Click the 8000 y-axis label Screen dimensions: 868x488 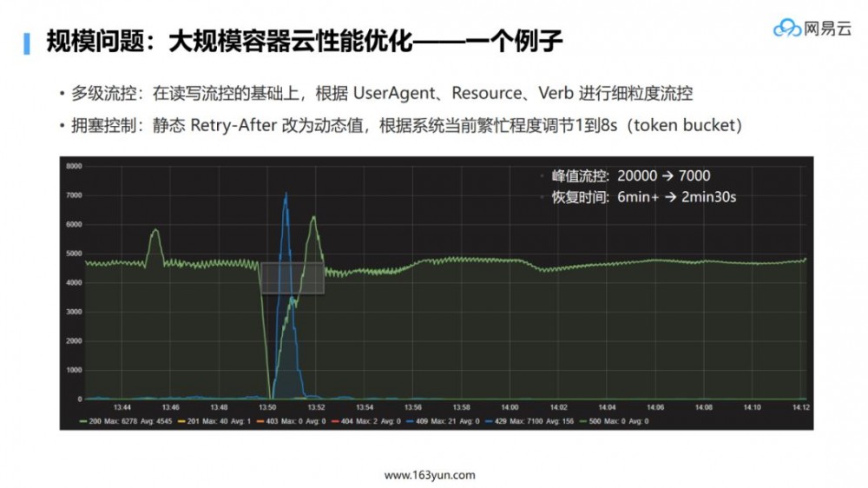click(x=74, y=166)
